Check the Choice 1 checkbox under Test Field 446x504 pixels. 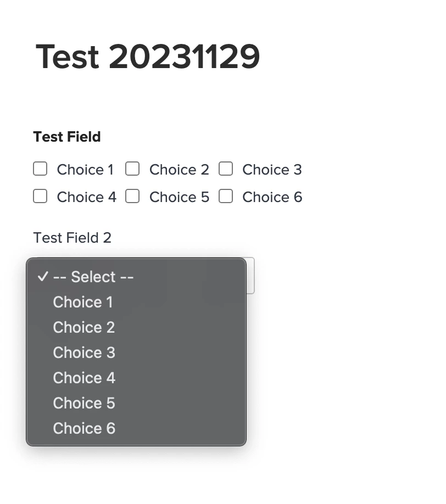click(40, 169)
